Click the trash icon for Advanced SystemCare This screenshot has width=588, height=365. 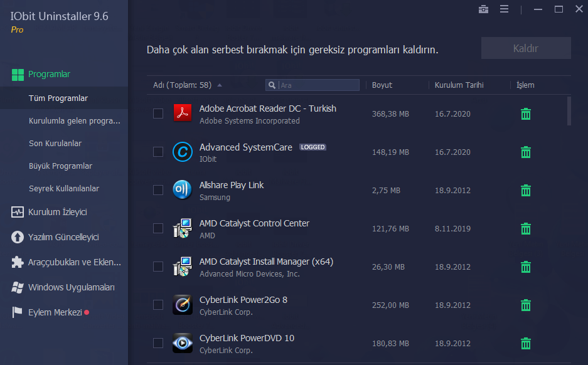point(526,152)
